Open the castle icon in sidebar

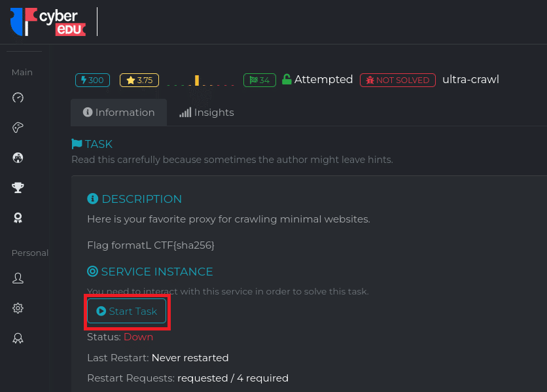[x=18, y=158]
